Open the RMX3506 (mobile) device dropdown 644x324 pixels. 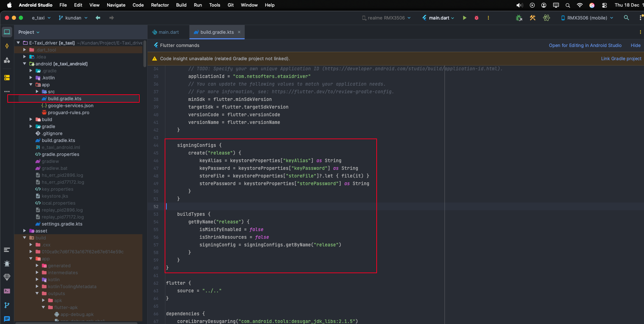(x=587, y=18)
